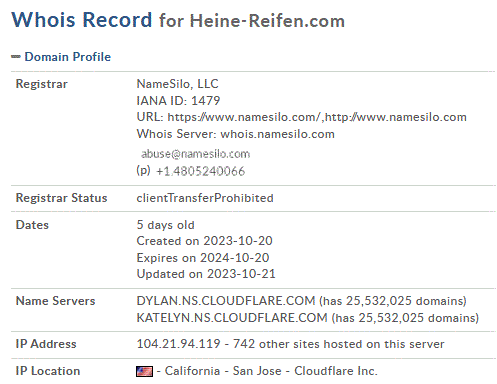
Task: Open the NameSilo, LLC registrar name
Action: click(177, 84)
